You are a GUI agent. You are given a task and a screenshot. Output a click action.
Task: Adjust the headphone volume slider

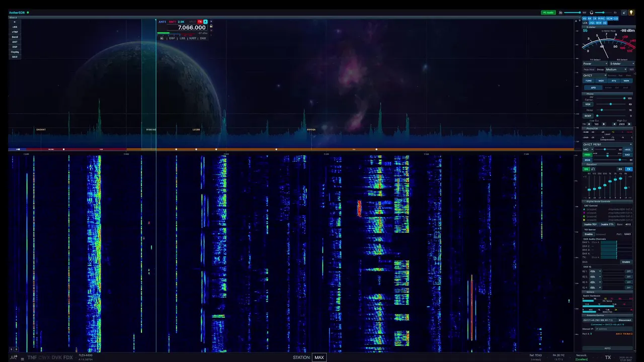[x=604, y=13]
